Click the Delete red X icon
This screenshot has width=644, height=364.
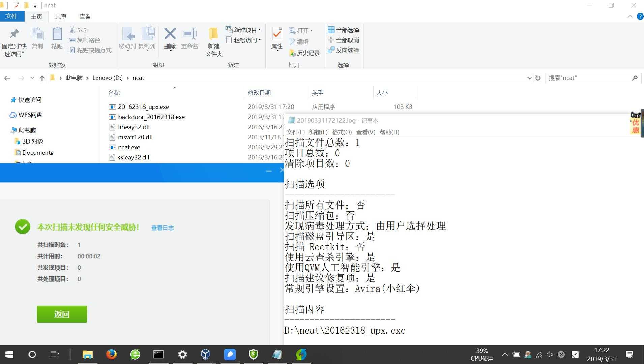pyautogui.click(x=170, y=34)
